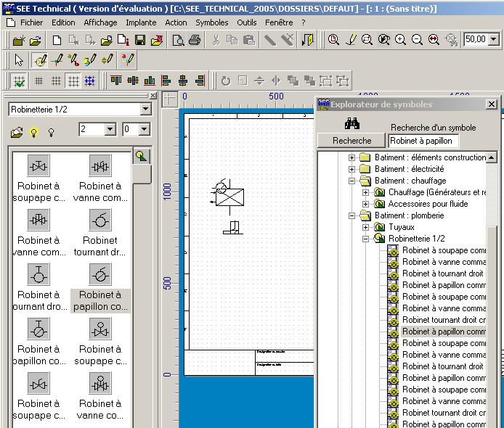Open the Fenêtre menu

[279, 22]
